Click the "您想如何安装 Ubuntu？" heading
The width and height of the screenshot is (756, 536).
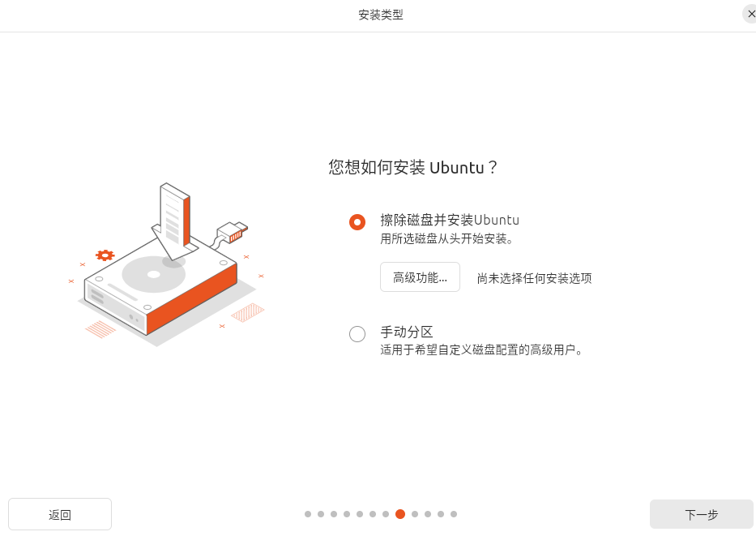[412, 167]
